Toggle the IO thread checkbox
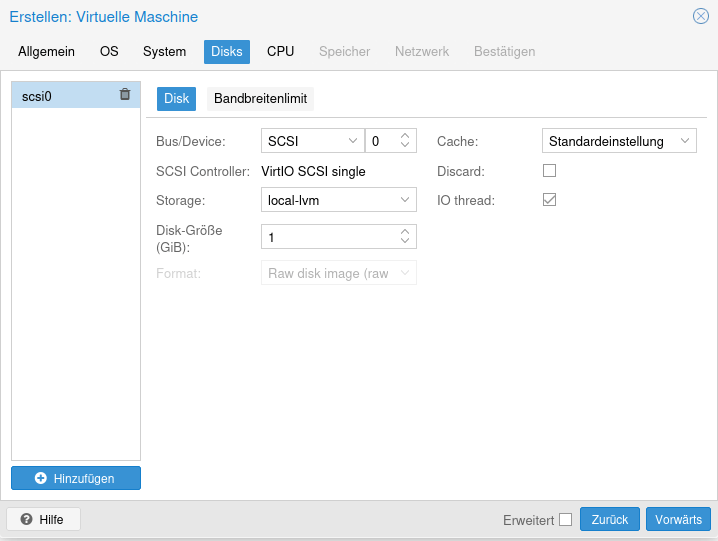This screenshot has height=541, width=718. 549,200
